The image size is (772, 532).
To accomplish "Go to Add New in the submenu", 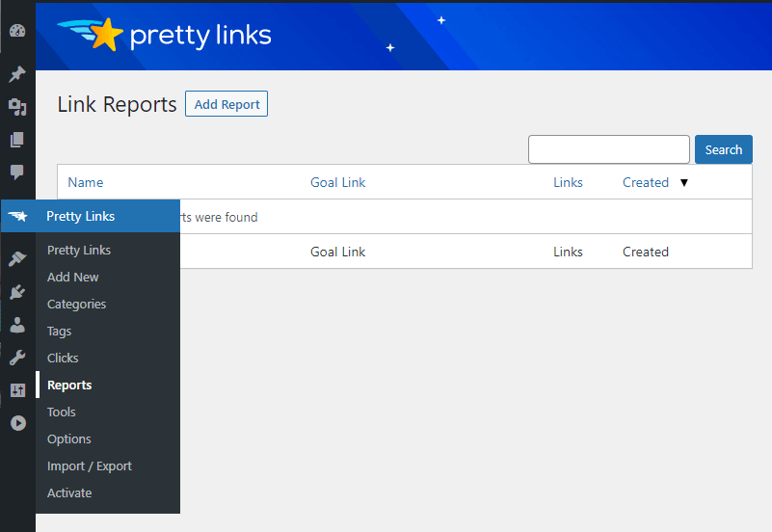I will click(73, 277).
